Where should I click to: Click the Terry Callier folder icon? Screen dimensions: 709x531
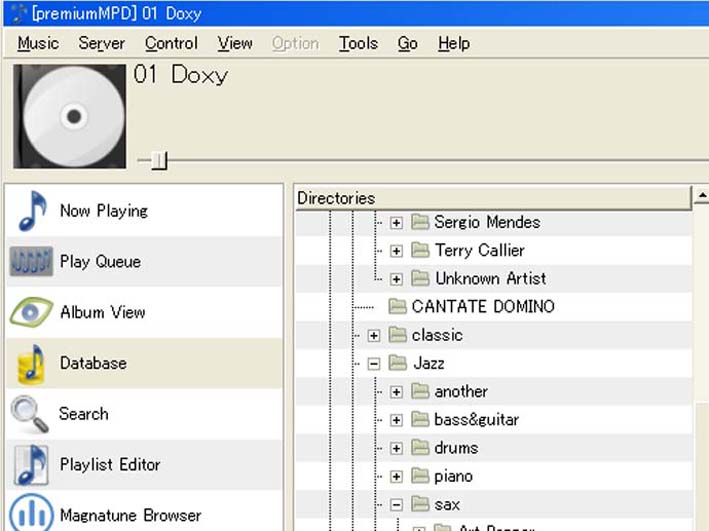[x=420, y=250]
